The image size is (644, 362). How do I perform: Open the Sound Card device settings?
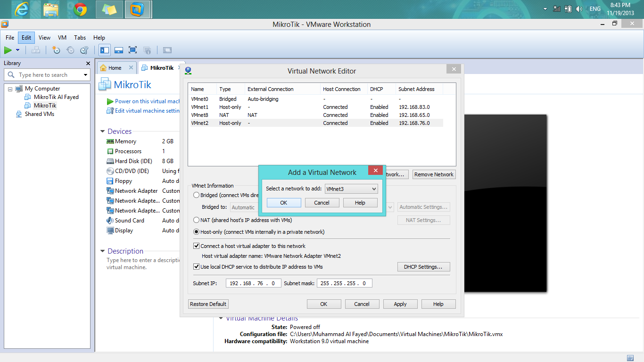[x=129, y=220]
